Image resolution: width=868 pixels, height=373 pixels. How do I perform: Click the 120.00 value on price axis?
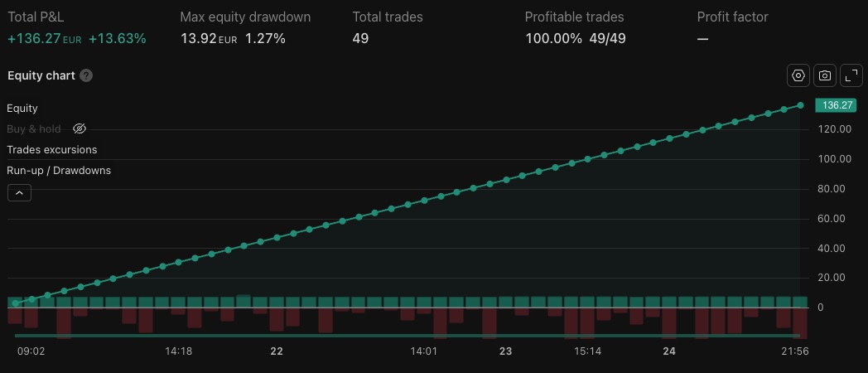[x=832, y=129]
